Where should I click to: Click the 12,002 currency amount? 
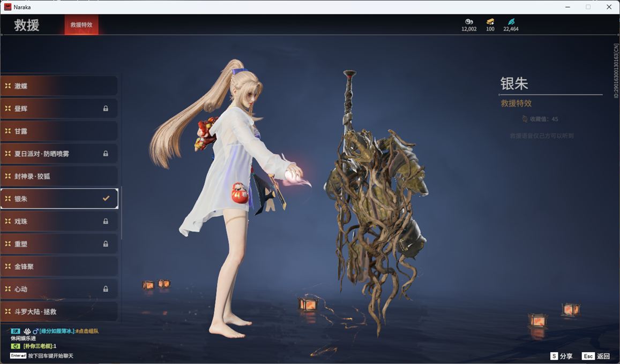point(469,29)
